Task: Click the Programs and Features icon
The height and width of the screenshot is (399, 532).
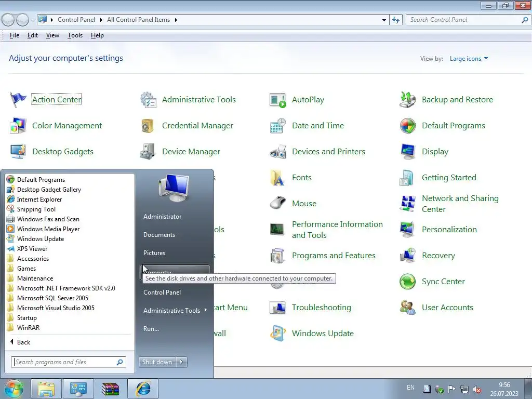Action: pyautogui.click(x=277, y=256)
